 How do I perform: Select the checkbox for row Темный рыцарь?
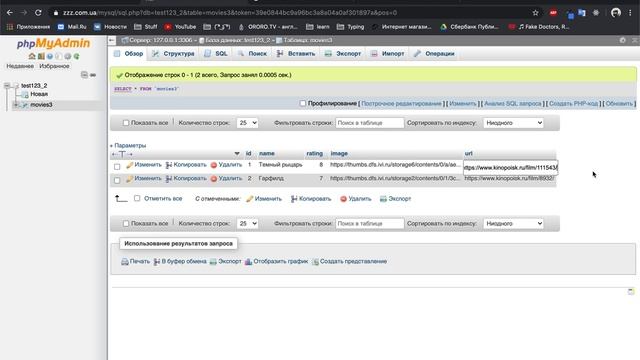tap(117, 167)
